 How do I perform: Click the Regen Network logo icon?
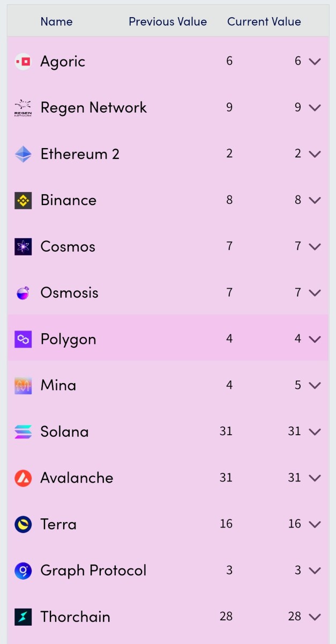(23, 108)
